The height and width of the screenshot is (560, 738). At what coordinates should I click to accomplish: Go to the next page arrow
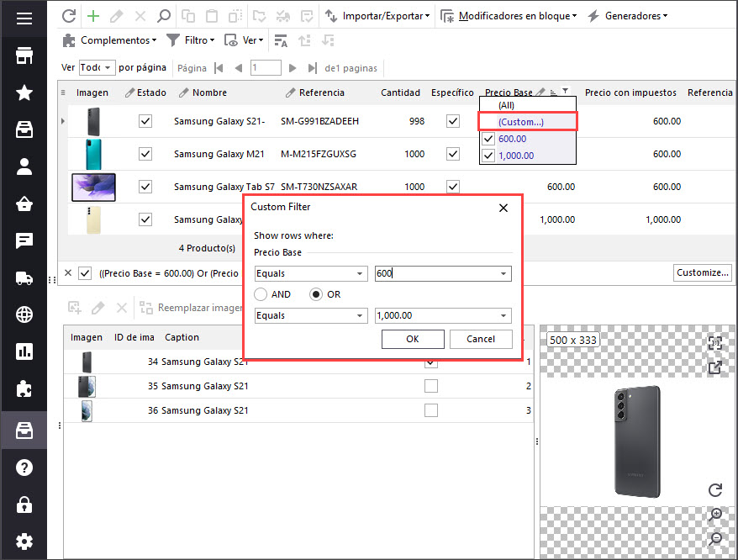tap(293, 68)
